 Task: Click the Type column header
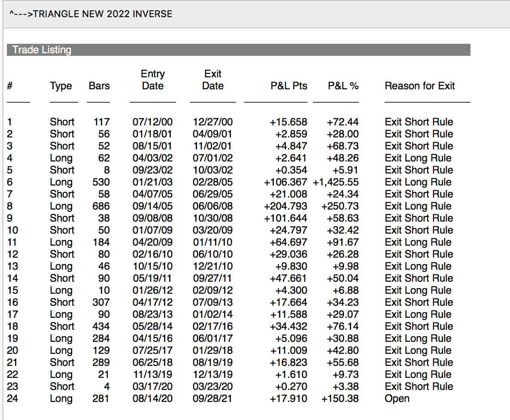(x=61, y=86)
